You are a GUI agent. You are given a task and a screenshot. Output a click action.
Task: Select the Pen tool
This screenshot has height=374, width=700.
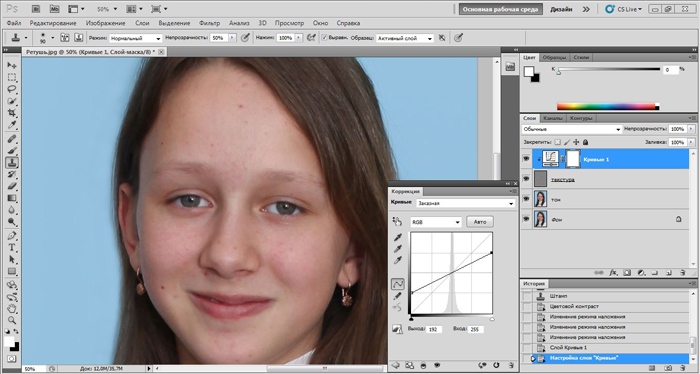point(12,236)
